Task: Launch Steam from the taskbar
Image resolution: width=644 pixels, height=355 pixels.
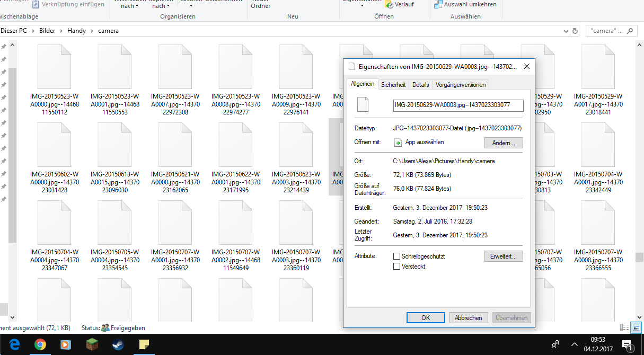Action: (118, 344)
